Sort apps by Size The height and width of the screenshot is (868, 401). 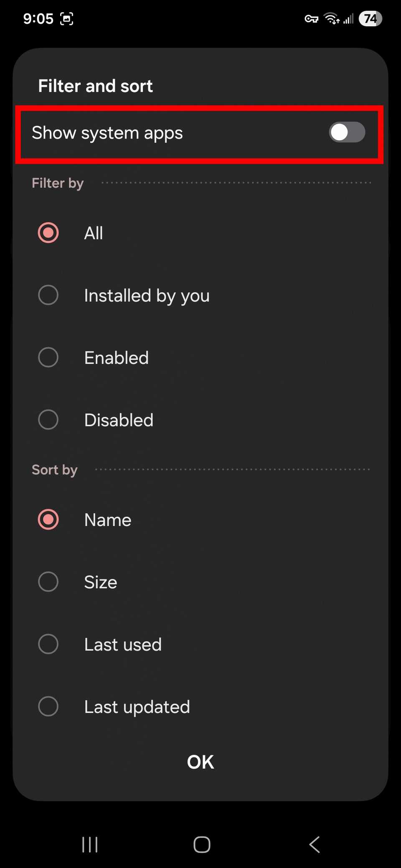tap(48, 582)
